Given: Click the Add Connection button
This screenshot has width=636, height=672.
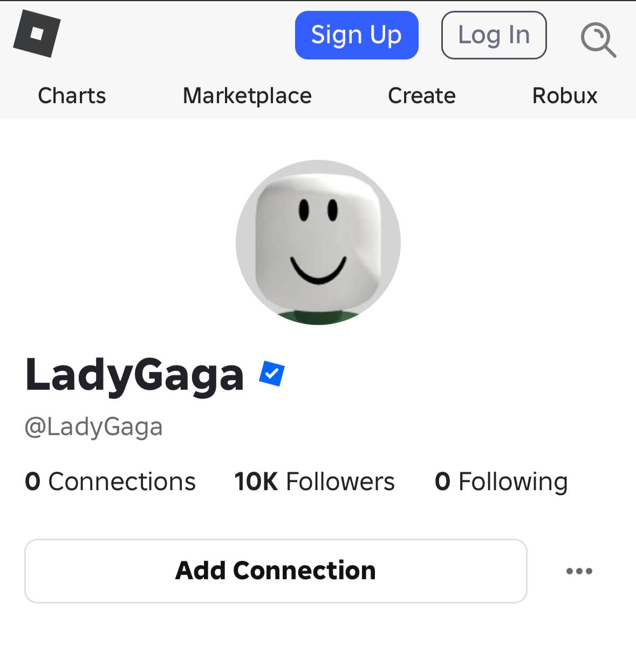Looking at the screenshot, I should pyautogui.click(x=276, y=571).
